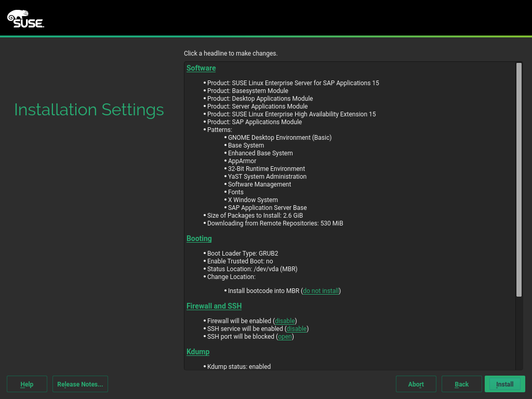Viewport: 532px width, 399px height.
Task: Open the Firewall and SSH settings
Action: point(214,306)
